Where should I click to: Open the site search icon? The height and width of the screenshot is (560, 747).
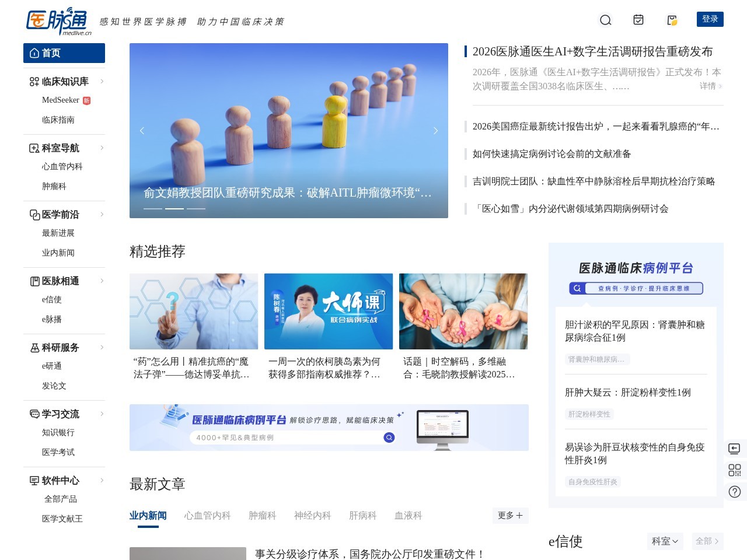(x=605, y=20)
